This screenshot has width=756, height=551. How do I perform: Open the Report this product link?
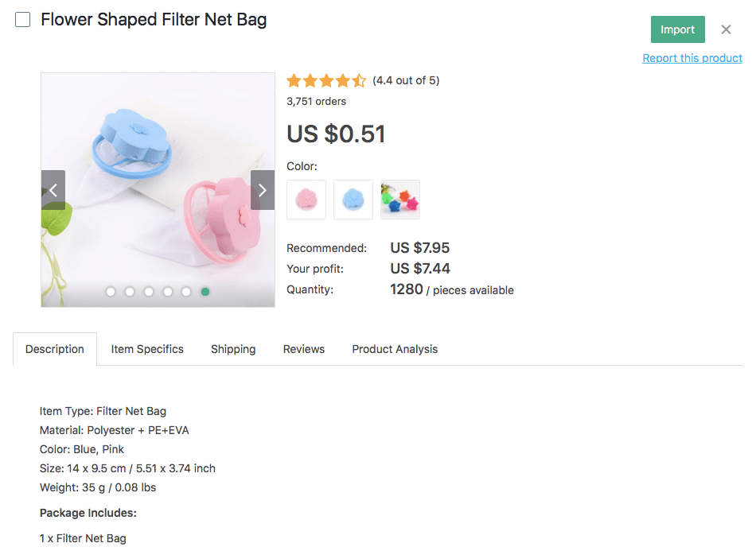pyautogui.click(x=692, y=58)
